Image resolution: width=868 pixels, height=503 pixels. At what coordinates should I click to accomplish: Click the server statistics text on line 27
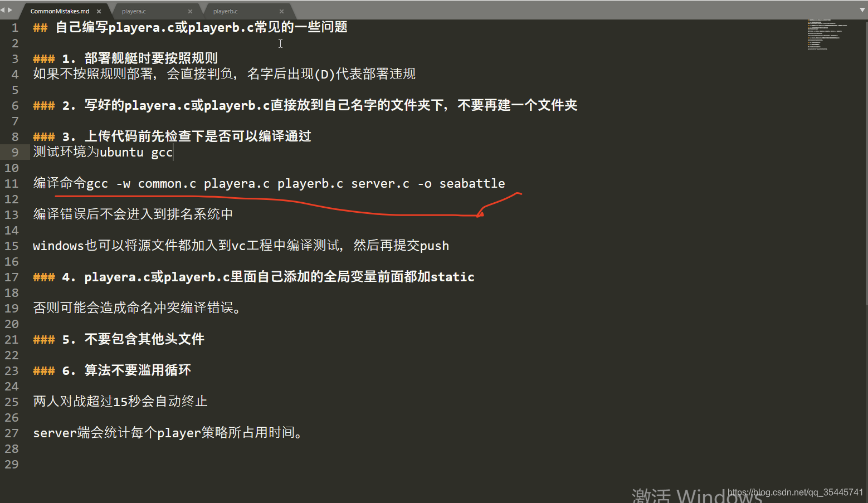pyautogui.click(x=168, y=433)
